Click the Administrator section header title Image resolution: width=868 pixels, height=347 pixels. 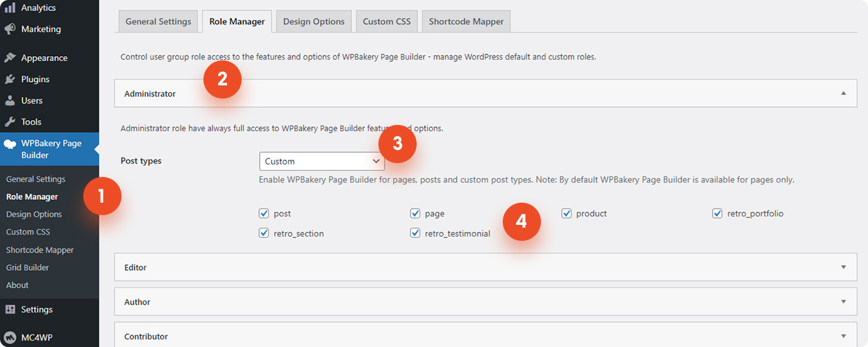pyautogui.click(x=150, y=93)
